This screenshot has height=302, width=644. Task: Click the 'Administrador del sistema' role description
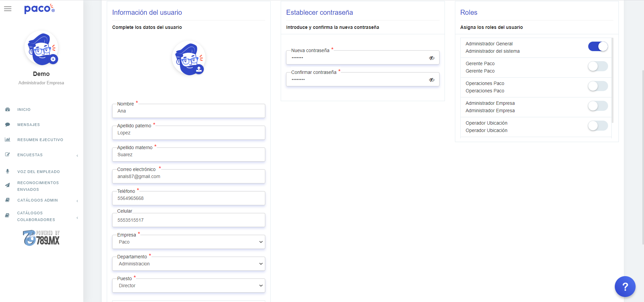click(x=493, y=51)
